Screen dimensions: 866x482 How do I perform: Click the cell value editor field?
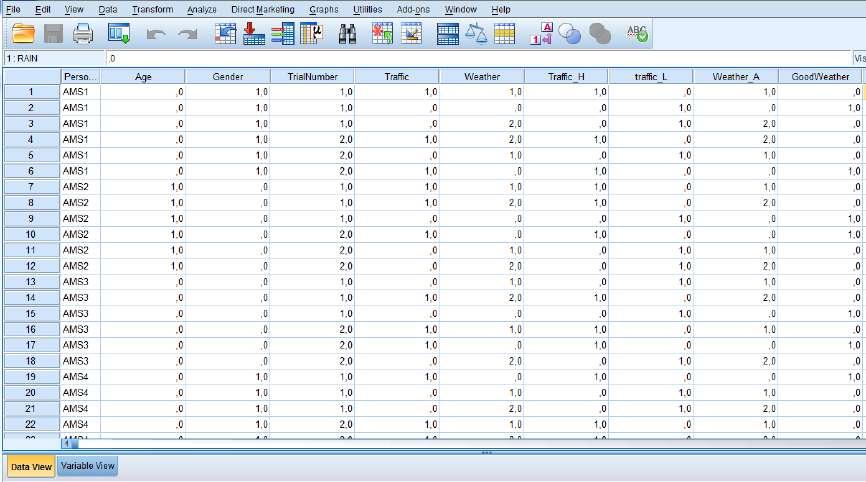[478, 59]
